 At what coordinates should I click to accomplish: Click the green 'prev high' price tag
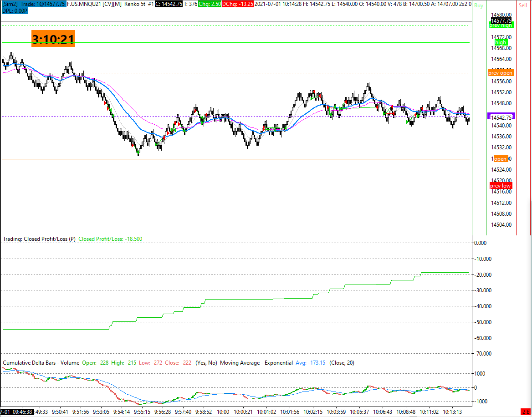pos(501,25)
